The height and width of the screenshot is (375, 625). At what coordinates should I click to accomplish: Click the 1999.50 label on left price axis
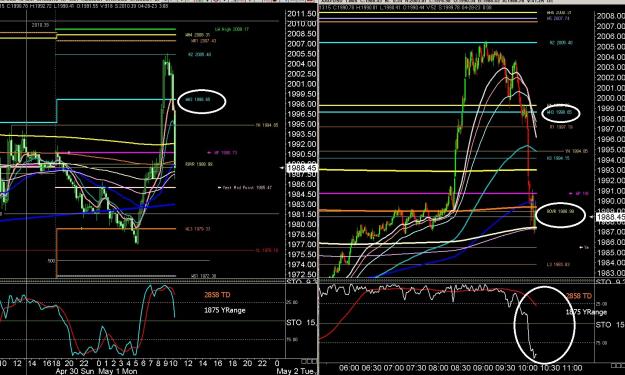click(x=302, y=94)
